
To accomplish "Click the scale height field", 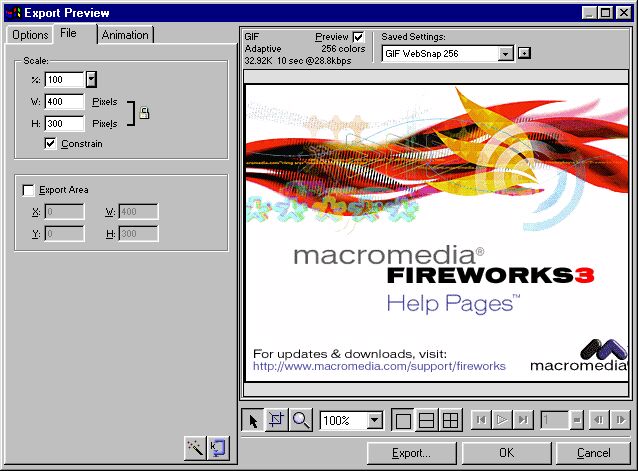I will [64, 123].
